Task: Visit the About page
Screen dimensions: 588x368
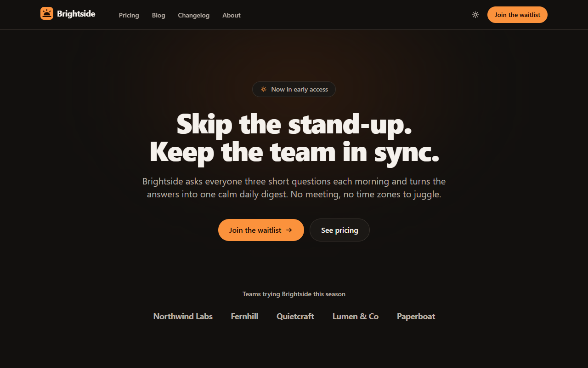Action: pyautogui.click(x=232, y=15)
